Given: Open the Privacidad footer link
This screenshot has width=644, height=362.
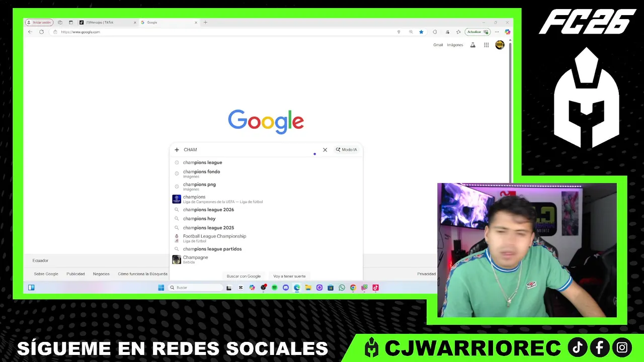Looking at the screenshot, I should pos(426,274).
